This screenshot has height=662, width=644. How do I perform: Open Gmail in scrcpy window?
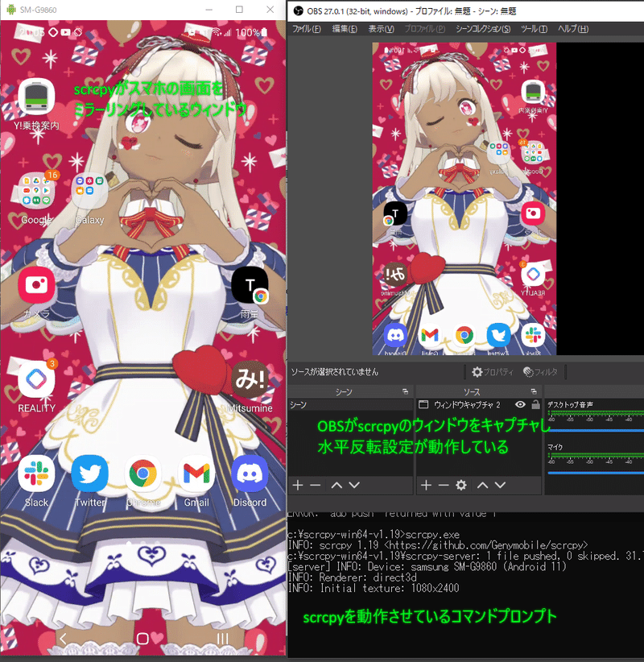[196, 474]
